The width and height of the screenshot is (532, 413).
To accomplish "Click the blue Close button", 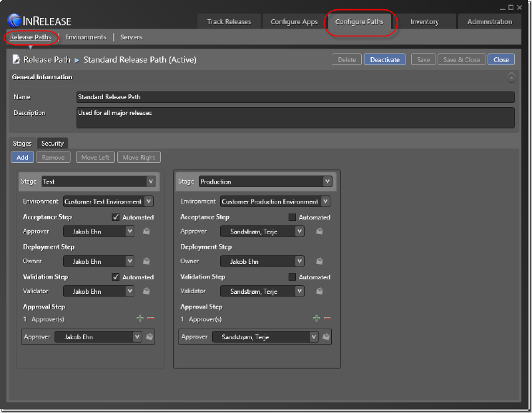I will (501, 59).
